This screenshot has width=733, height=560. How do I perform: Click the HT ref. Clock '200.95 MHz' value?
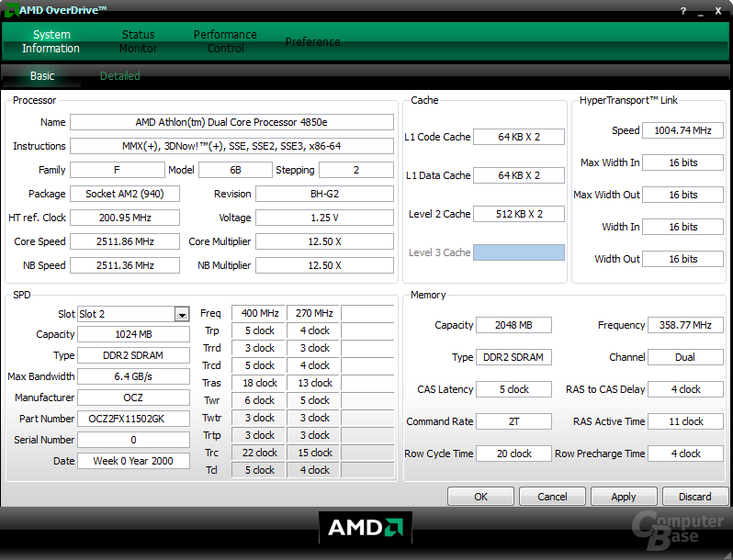[125, 218]
